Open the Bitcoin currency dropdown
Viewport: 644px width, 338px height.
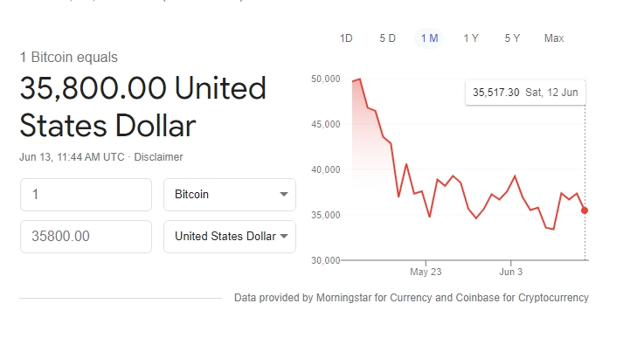point(230,194)
